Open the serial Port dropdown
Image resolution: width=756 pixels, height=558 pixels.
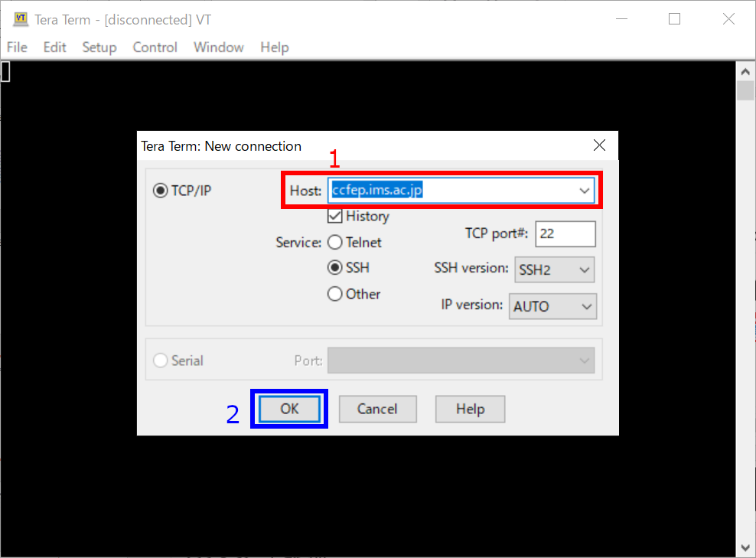[x=461, y=361]
